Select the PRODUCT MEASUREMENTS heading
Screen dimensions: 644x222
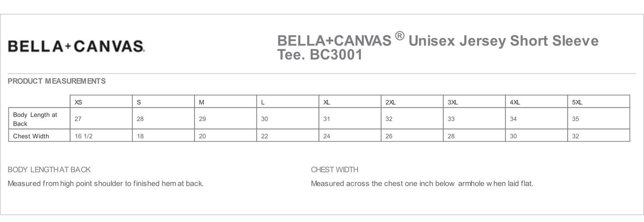[x=57, y=81]
